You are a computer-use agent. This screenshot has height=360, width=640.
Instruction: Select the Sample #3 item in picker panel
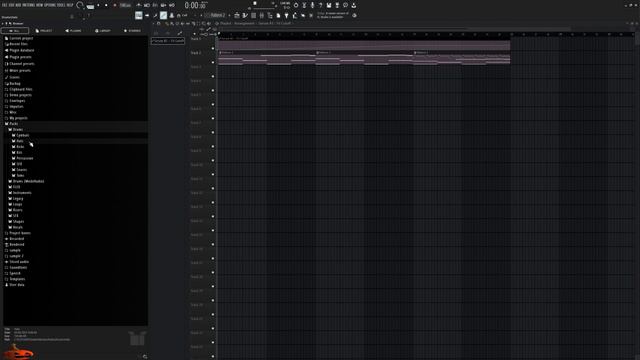(x=168, y=41)
